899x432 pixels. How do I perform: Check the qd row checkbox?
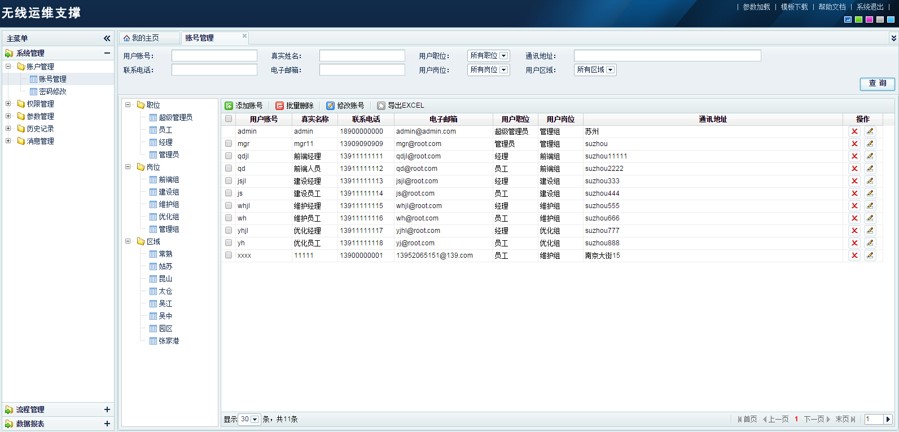(x=229, y=169)
